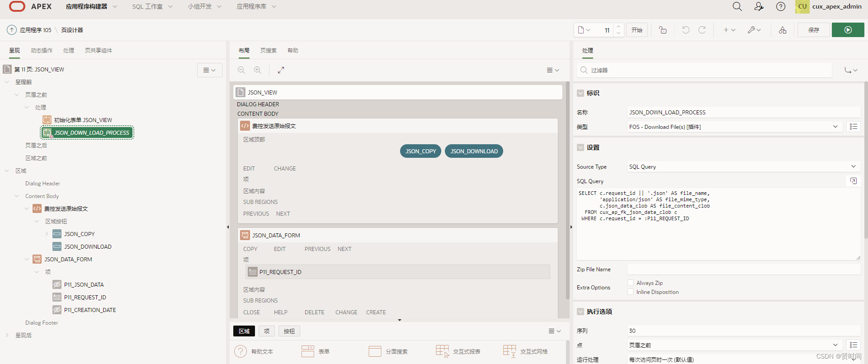This screenshot has height=364, width=868.
Task: Open the 小组开发 menu
Action: (204, 6)
